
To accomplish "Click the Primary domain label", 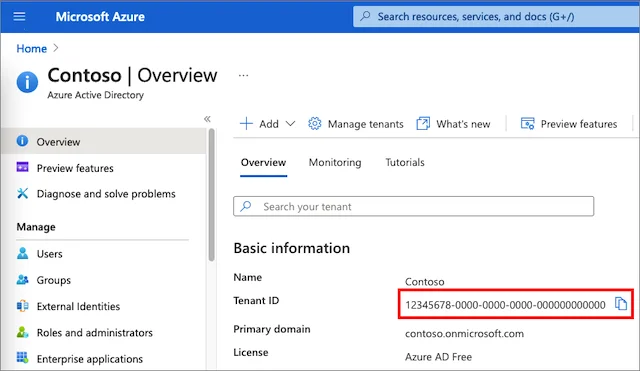I will tap(272, 329).
